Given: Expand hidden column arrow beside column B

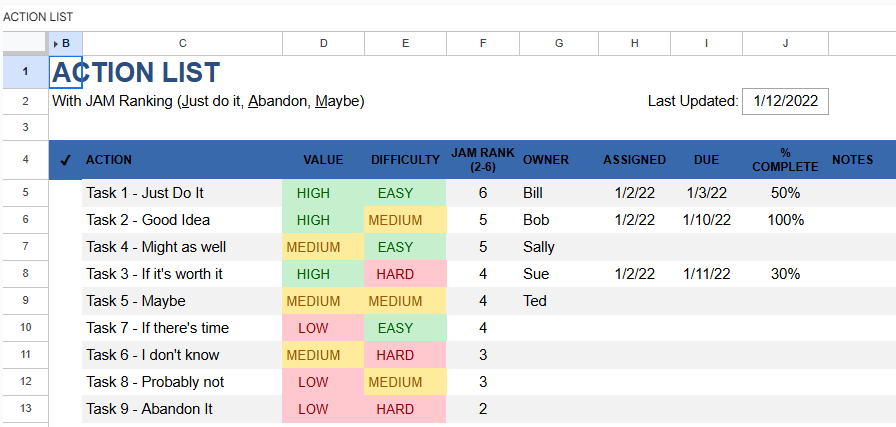Looking at the screenshot, I should click(x=55, y=43).
